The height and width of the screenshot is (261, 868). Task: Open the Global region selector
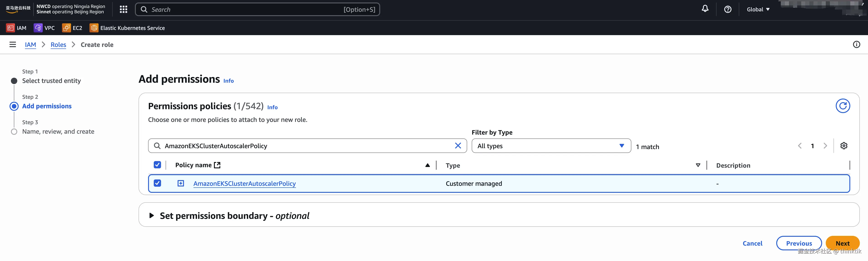pos(758,10)
